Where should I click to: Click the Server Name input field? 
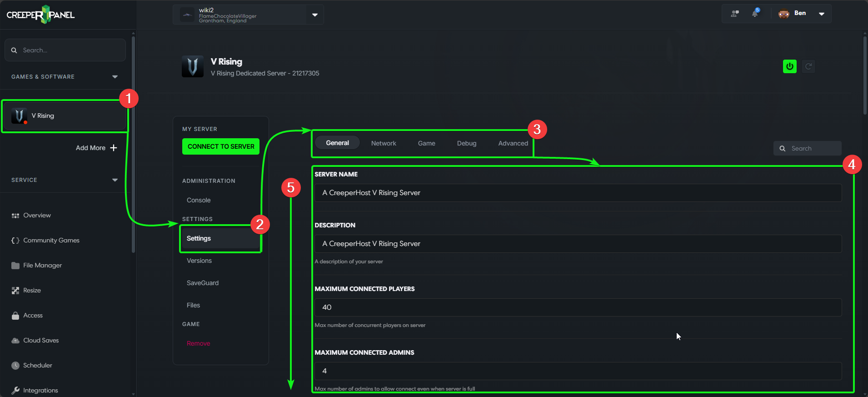578,193
